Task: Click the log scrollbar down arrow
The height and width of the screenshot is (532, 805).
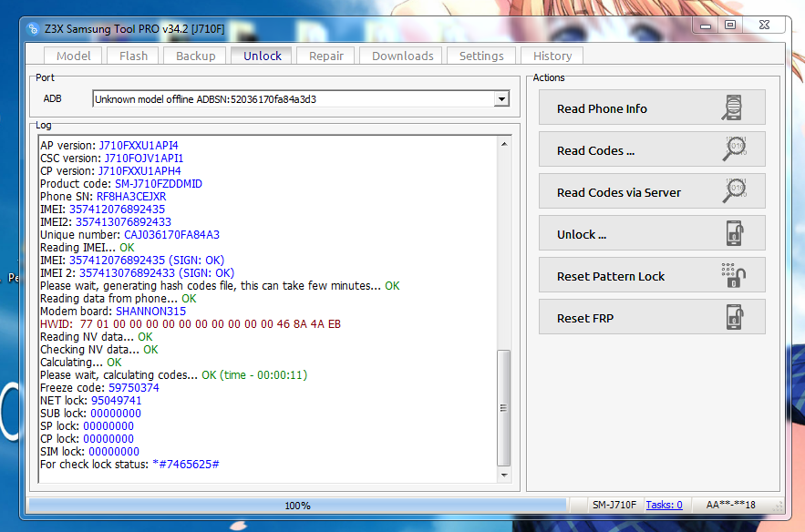Action: [504, 475]
